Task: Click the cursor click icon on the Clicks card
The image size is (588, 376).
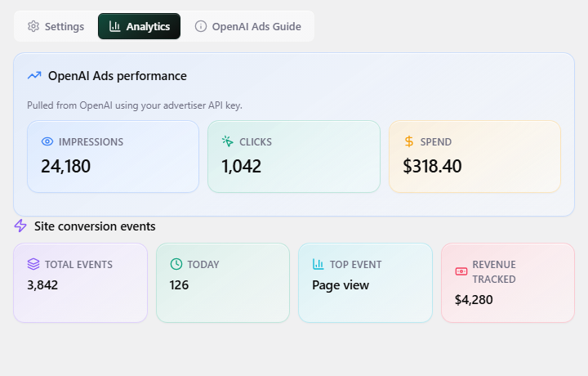Action: coord(228,141)
